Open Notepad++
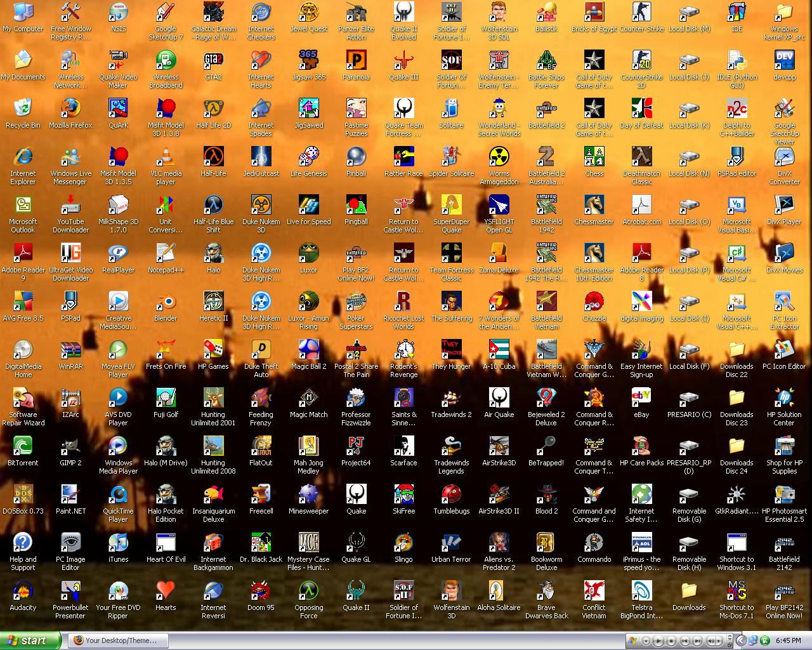812x650 pixels. 166,254
